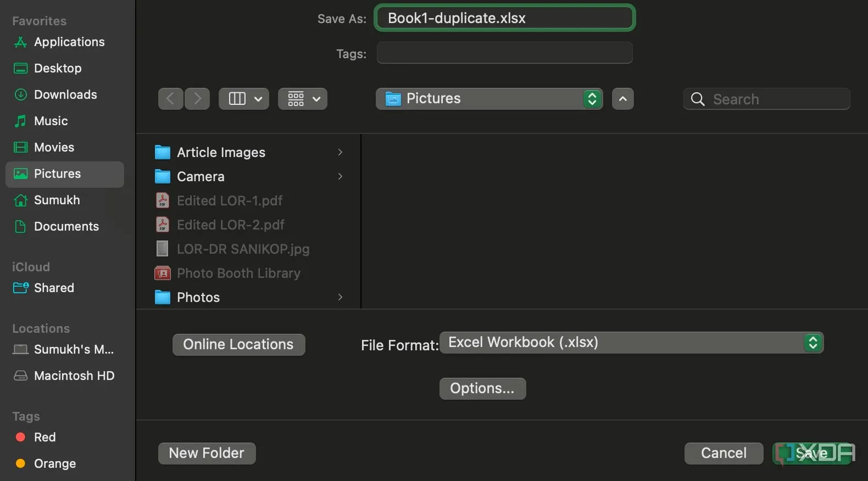Cancel the save dialog

tap(724, 454)
